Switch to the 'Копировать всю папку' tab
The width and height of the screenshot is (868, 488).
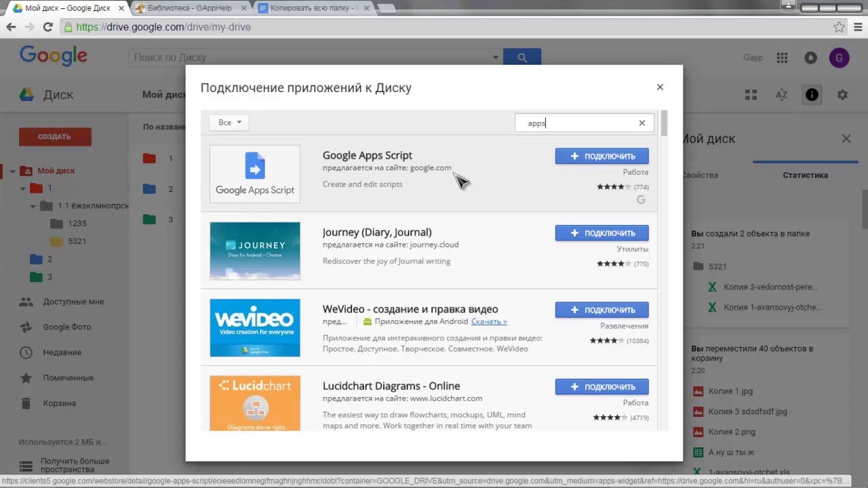point(314,8)
